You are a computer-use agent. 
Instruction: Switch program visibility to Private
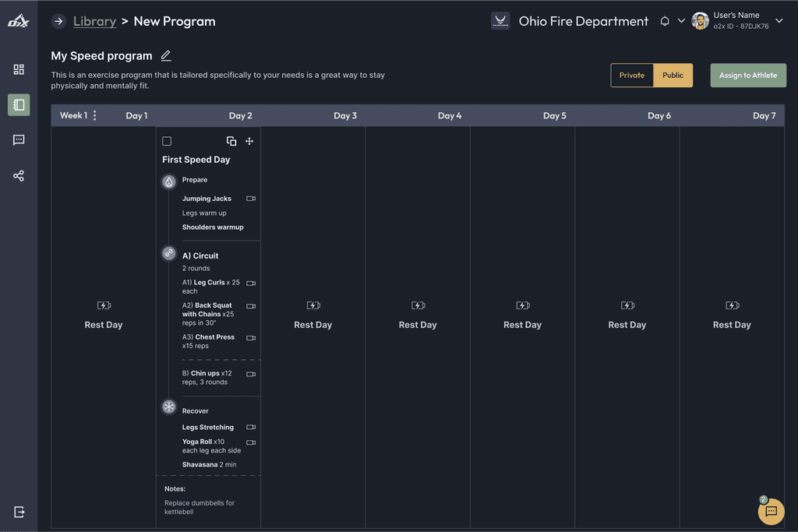point(631,76)
